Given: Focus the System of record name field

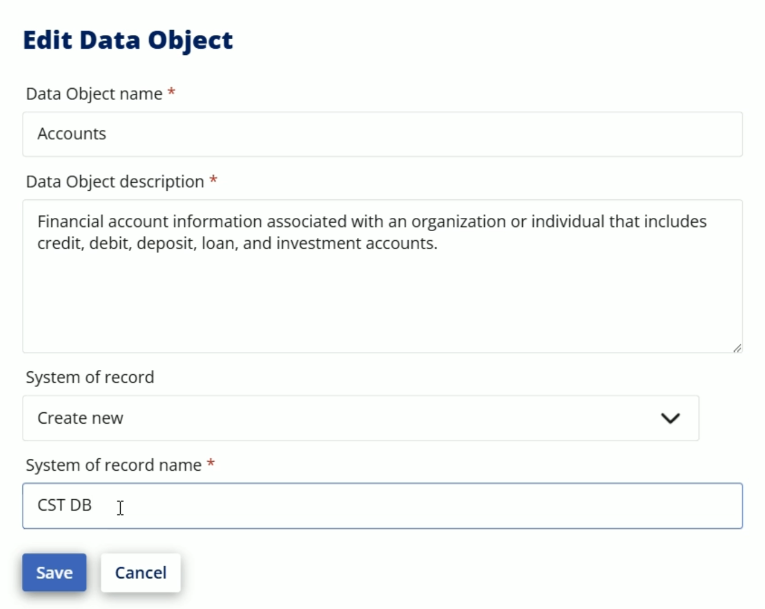Looking at the screenshot, I should tap(382, 506).
